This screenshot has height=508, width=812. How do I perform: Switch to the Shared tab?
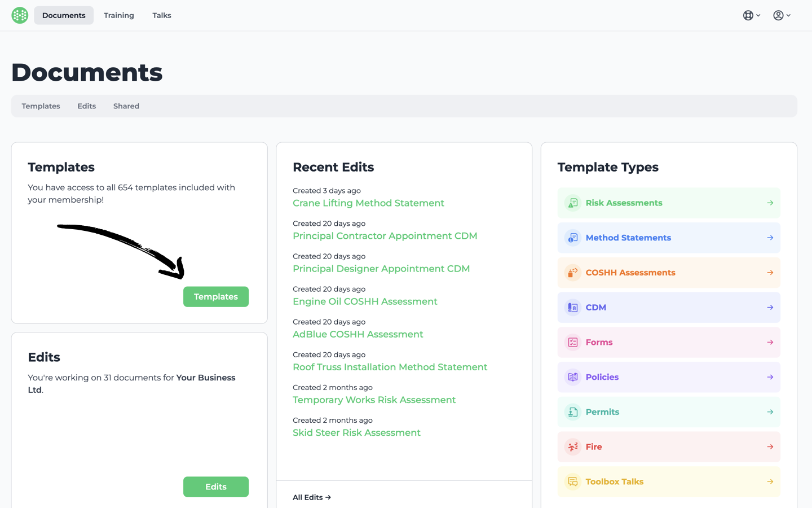tap(126, 106)
